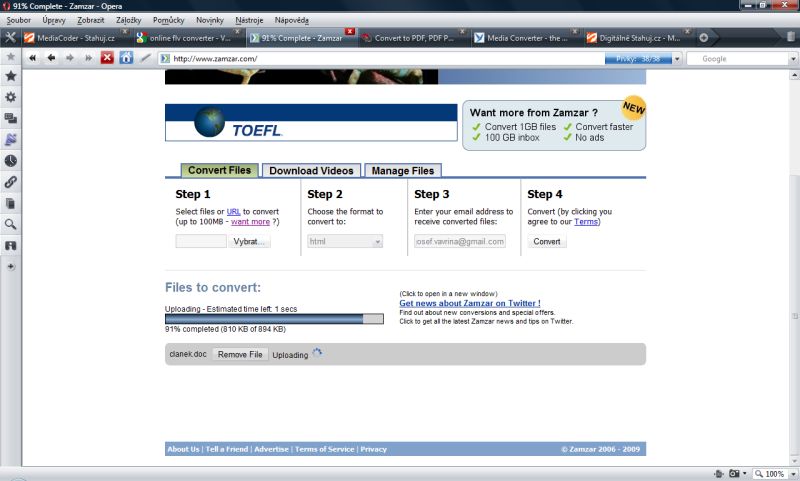Click the 'Want more from Zamzar' promo box
The image size is (800, 481).
(x=554, y=125)
